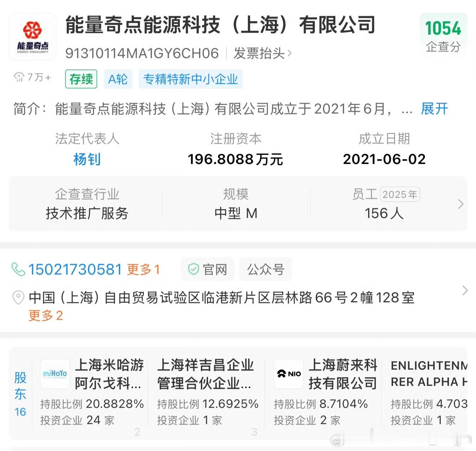Open the miHoYo shareholder logo
This screenshot has width=476, height=451.
(55, 374)
